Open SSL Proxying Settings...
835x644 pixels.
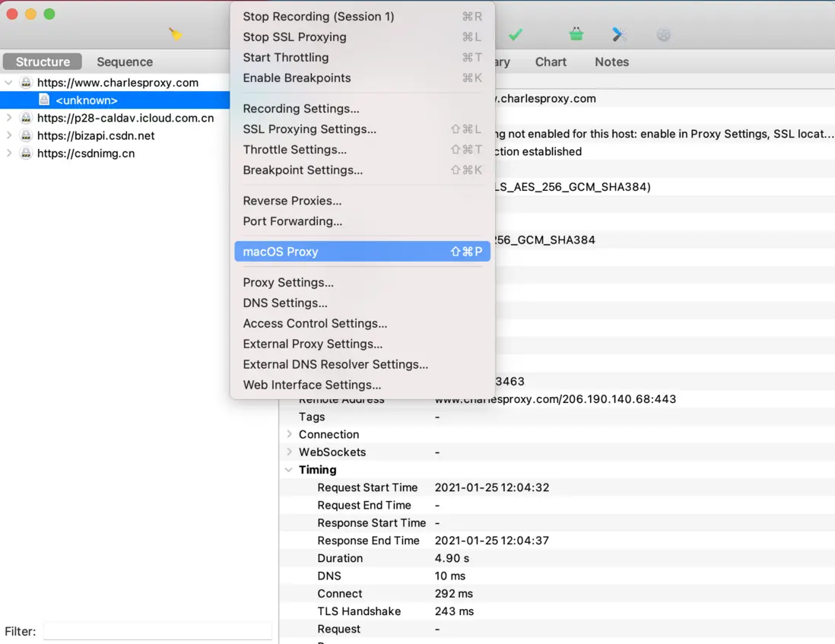(362, 129)
